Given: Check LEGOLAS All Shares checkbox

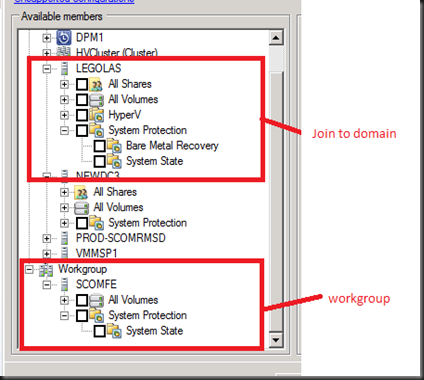Looking at the screenshot, I should (82, 84).
